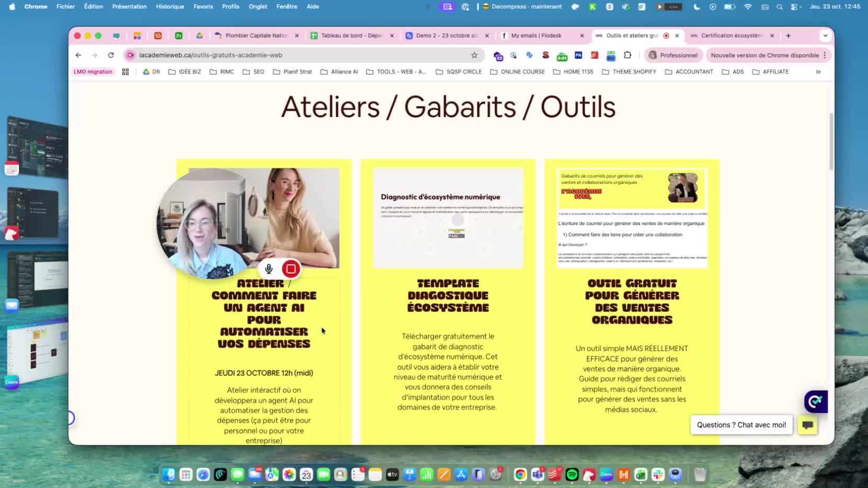Open the Chrome extensions puzzle icon
The height and width of the screenshot is (488, 868).
[x=627, y=55]
